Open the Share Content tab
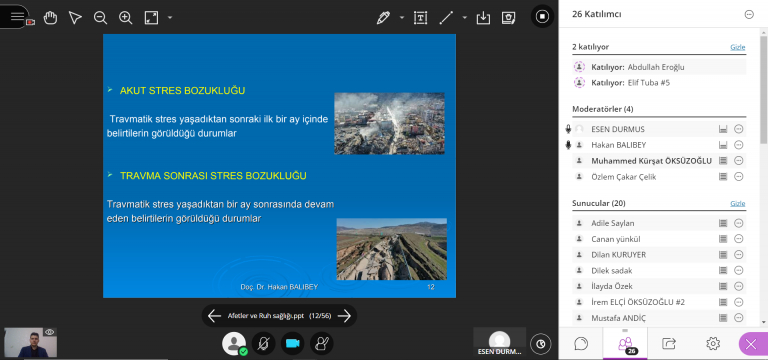Screen dimensions: 768x360 (x=669, y=343)
